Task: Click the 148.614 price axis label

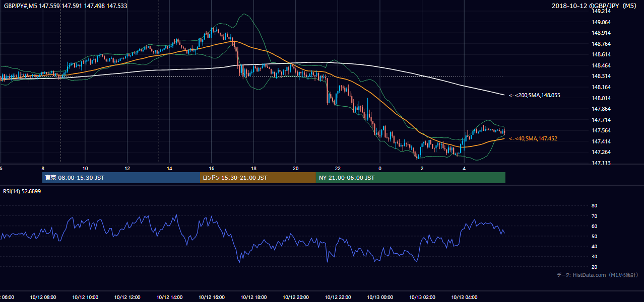Action: coord(601,54)
